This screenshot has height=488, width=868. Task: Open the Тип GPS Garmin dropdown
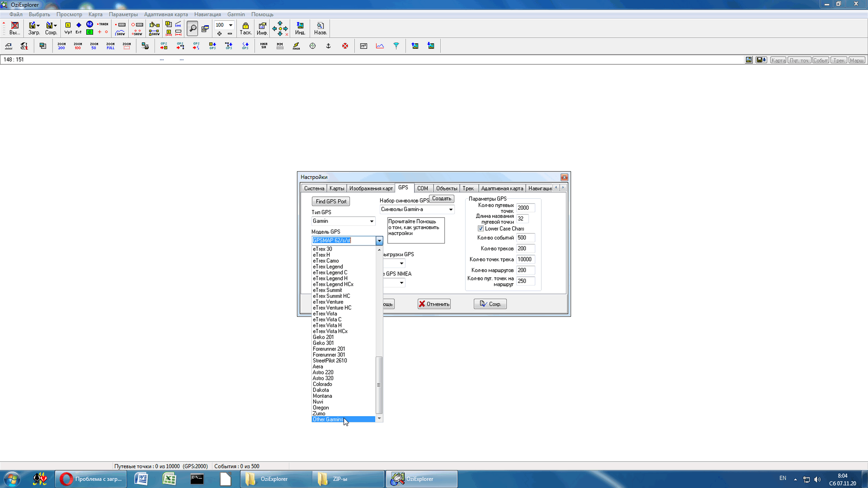372,221
